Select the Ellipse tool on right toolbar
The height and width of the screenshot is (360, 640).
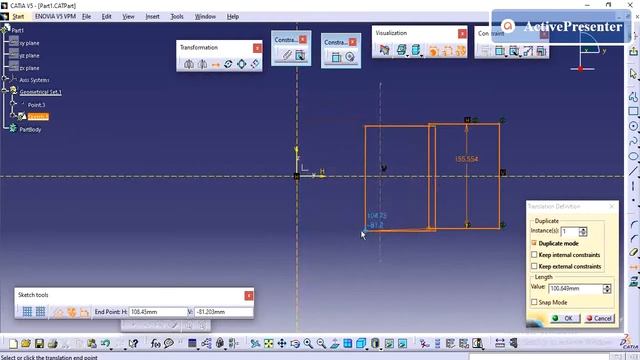[633, 156]
